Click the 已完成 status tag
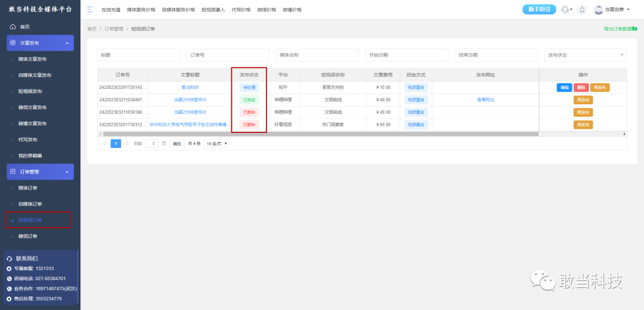644x310 pixels. pos(249,100)
